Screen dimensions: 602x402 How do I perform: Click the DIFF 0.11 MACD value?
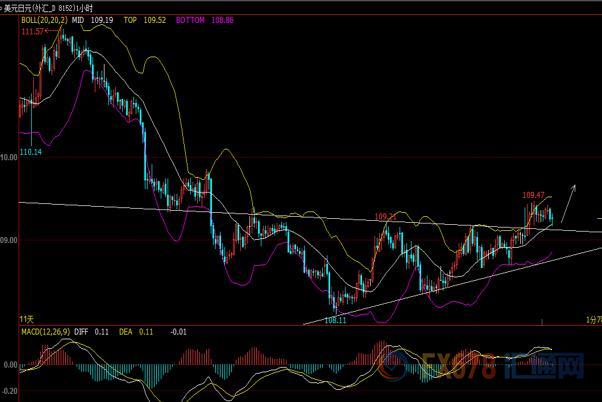(x=103, y=331)
